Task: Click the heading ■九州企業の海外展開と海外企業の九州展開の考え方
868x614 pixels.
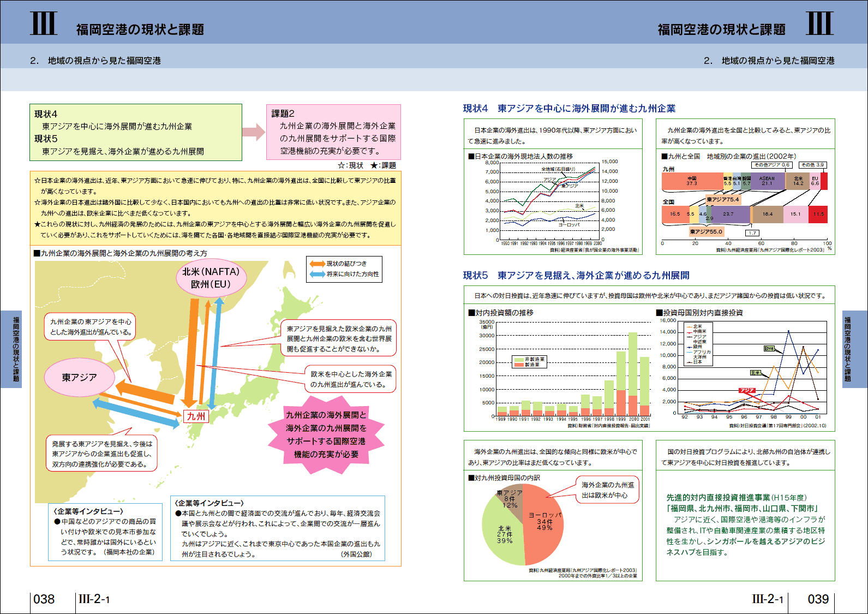Action: pos(120,253)
